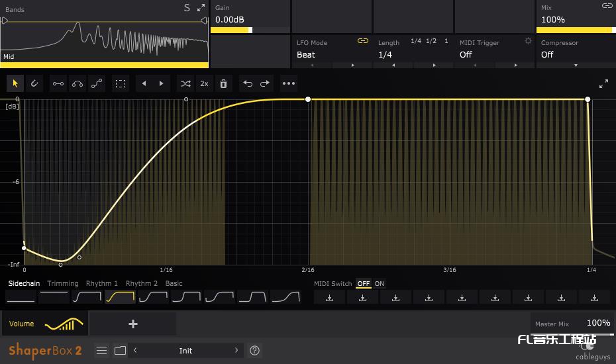616x364 pixels.
Task: Click the 2x double waveform button
Action: pos(204,83)
